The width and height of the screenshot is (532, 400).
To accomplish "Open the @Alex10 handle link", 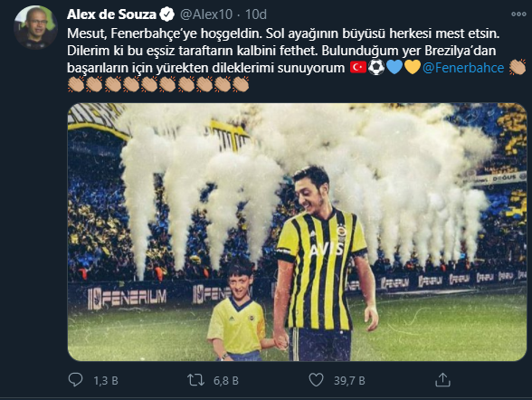I will pos(206,14).
